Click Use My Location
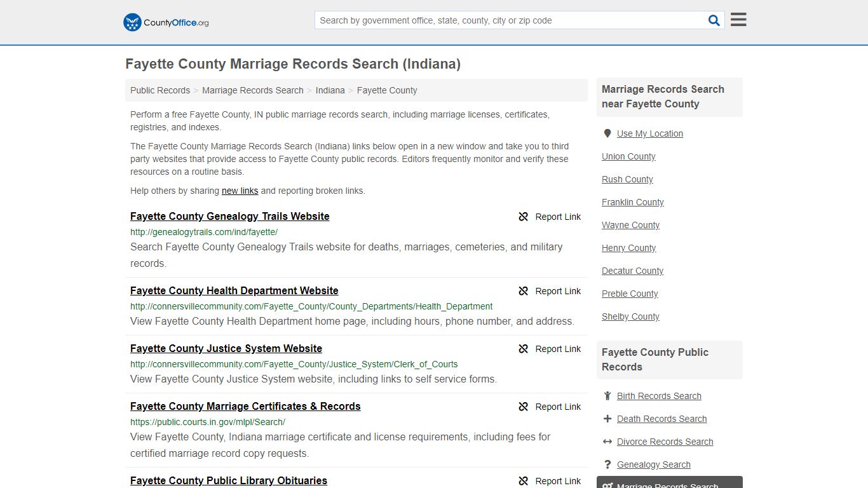The image size is (868, 488). coord(650,133)
